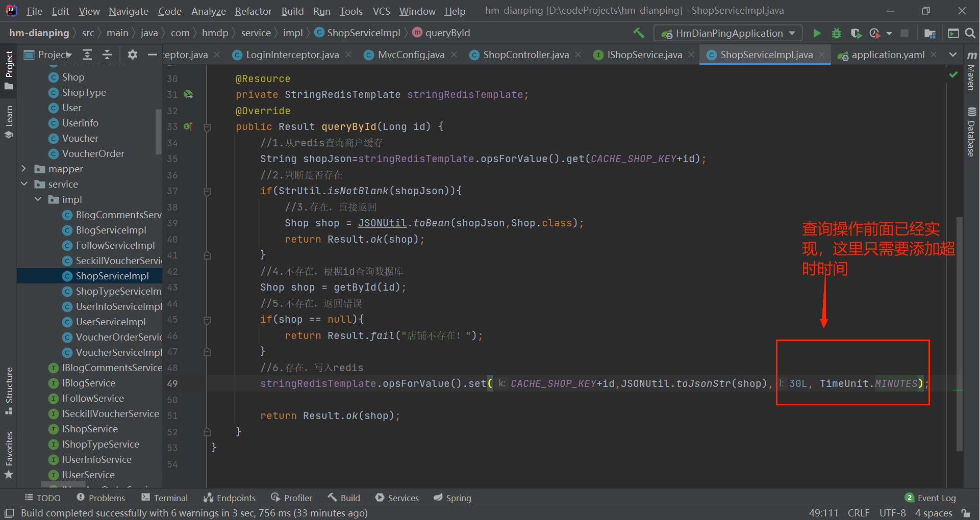This screenshot has height=520, width=980.
Task: Open Project Structure icon in toolbar
Action: 930,33
